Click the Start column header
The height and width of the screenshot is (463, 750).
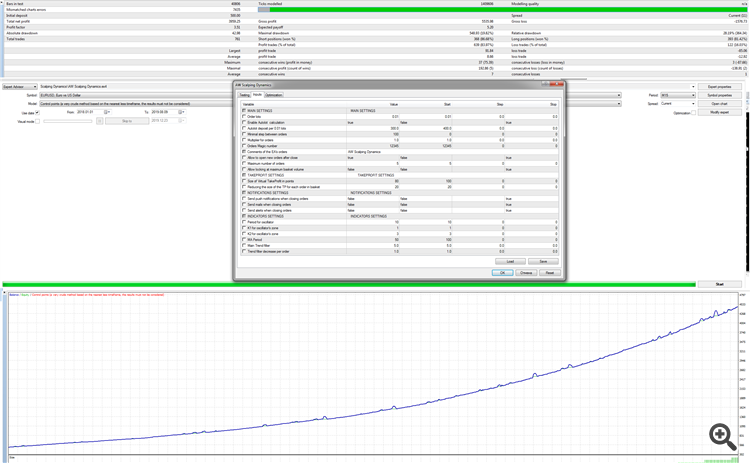point(426,104)
